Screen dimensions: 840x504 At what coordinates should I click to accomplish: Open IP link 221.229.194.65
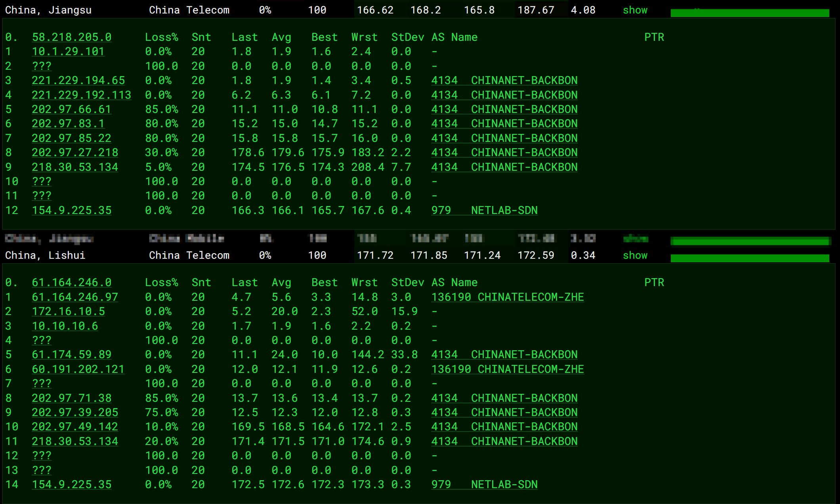[78, 80]
